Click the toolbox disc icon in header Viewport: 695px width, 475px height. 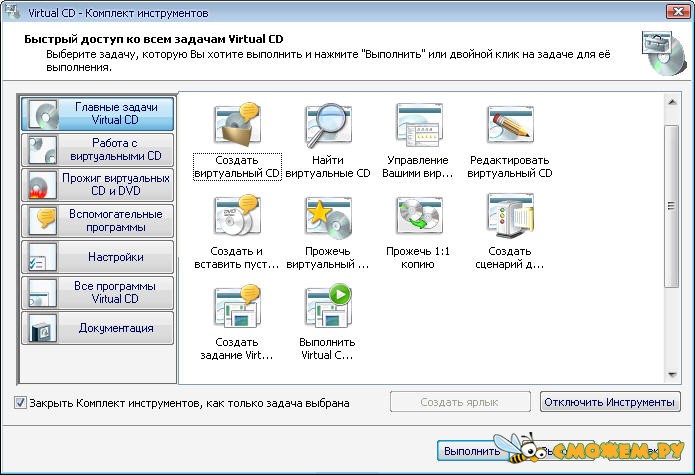[x=664, y=53]
